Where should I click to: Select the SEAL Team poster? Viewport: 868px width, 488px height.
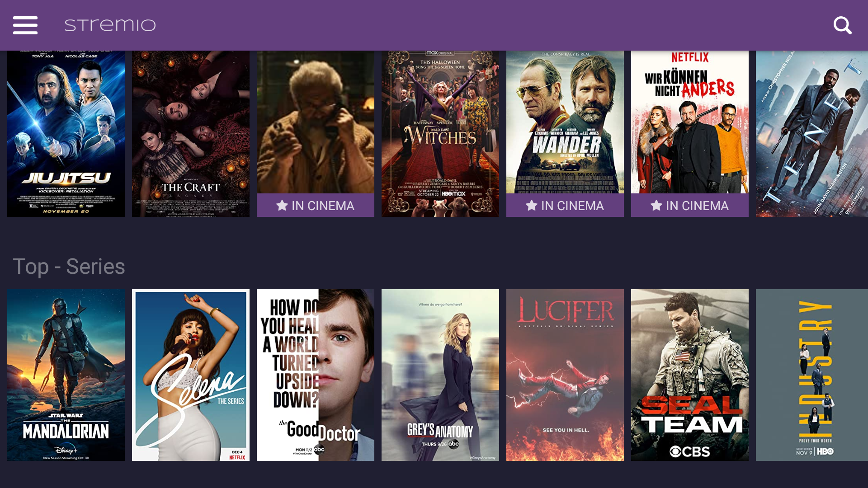click(690, 375)
